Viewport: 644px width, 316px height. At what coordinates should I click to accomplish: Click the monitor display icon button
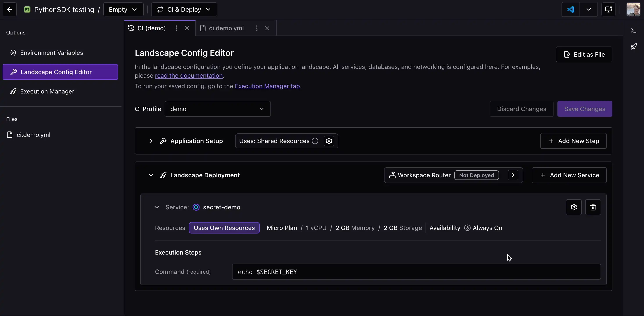pos(608,9)
